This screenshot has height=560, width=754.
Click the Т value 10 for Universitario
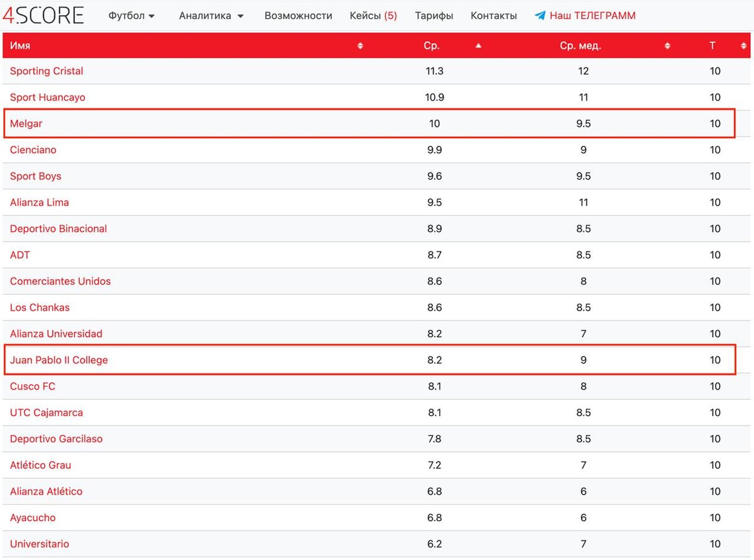tap(715, 544)
